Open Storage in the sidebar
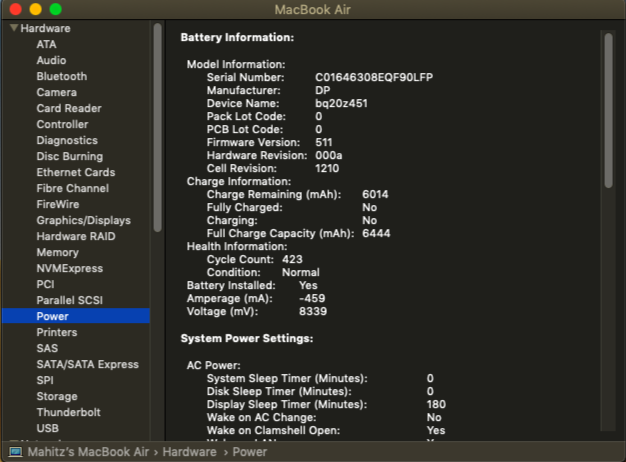 click(57, 396)
